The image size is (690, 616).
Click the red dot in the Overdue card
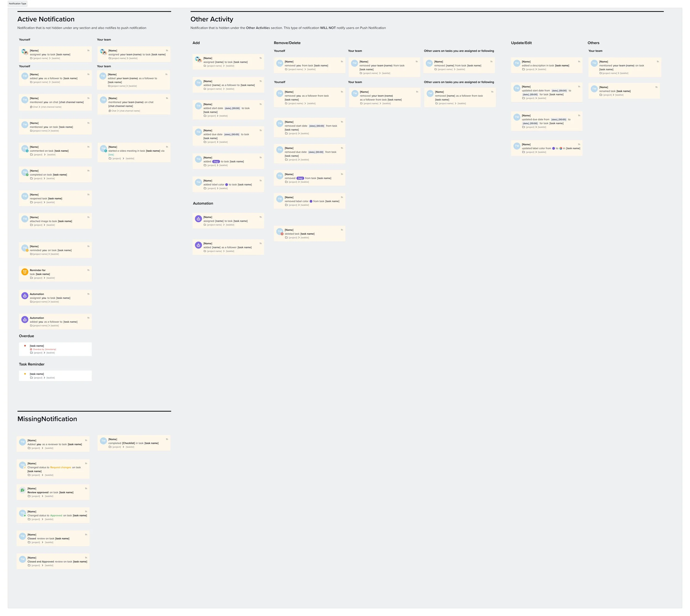(25, 346)
